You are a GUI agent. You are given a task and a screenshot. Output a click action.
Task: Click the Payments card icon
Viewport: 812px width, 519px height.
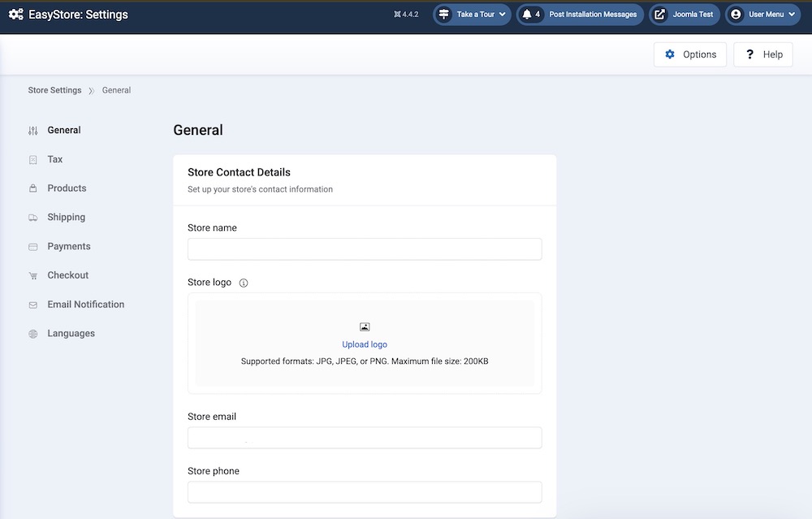click(x=32, y=247)
